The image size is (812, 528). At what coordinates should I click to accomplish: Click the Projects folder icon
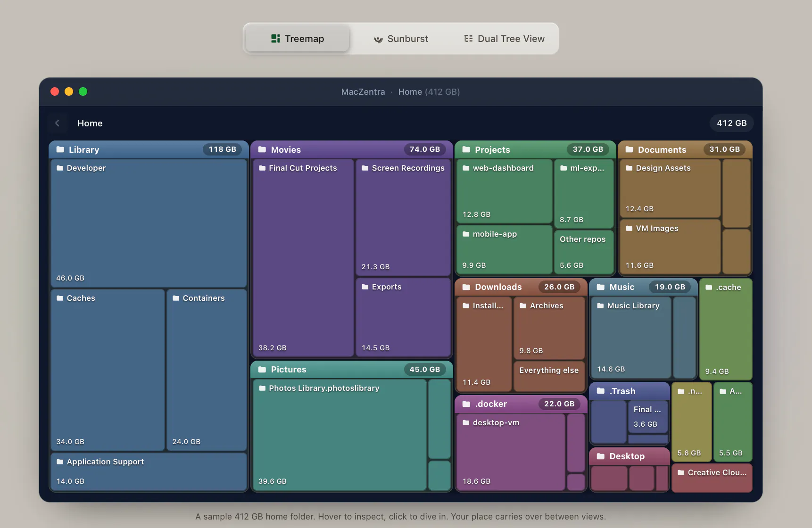(x=466, y=149)
